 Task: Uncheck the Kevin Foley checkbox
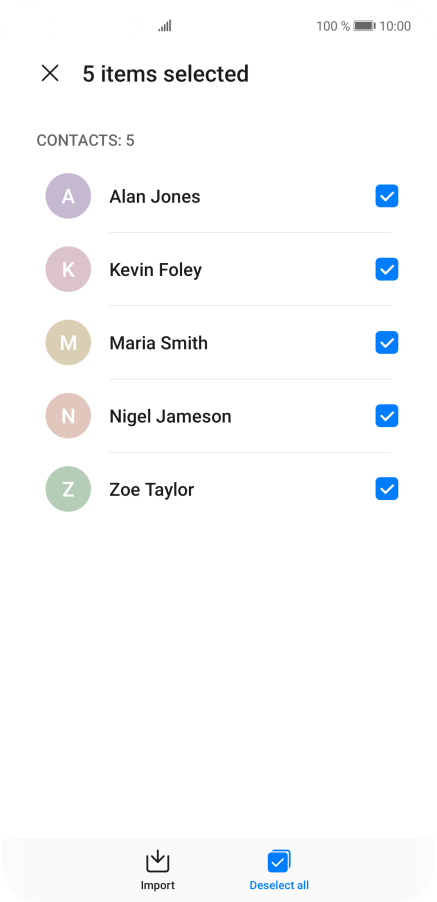pos(387,269)
